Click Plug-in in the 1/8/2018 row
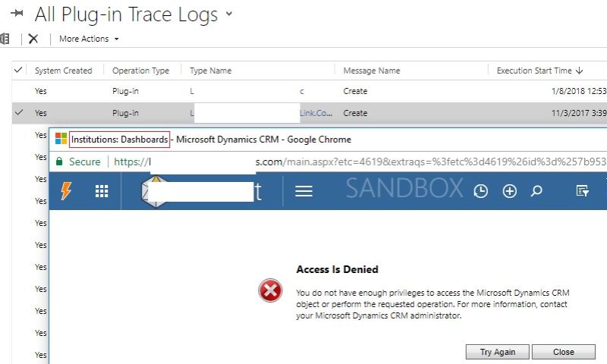Screen dimensions: 607x364 [125, 91]
